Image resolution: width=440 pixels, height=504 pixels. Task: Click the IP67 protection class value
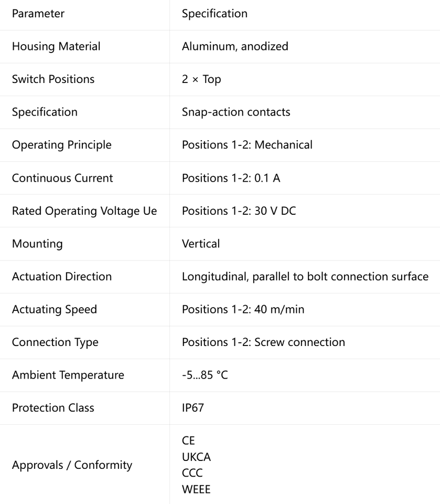click(192, 407)
